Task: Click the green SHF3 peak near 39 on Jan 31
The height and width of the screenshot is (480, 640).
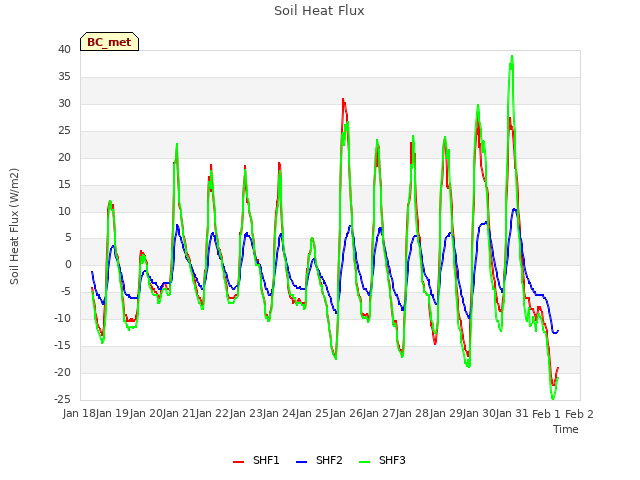Action: 512,56
